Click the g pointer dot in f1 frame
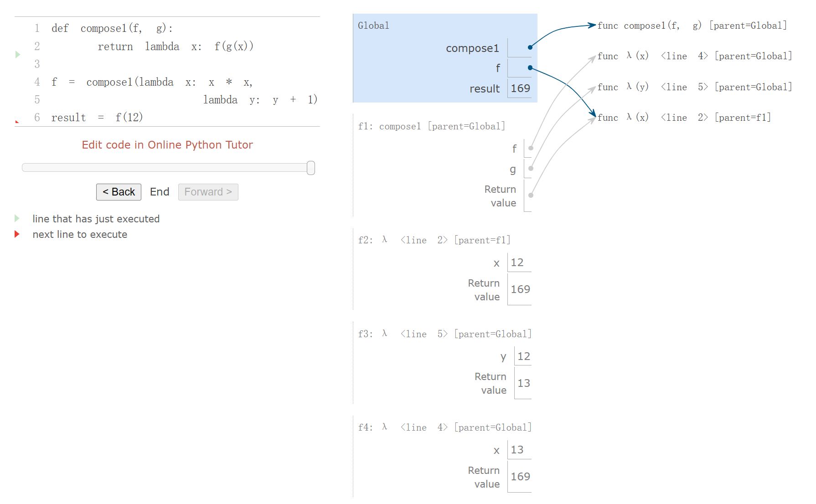 coord(531,169)
